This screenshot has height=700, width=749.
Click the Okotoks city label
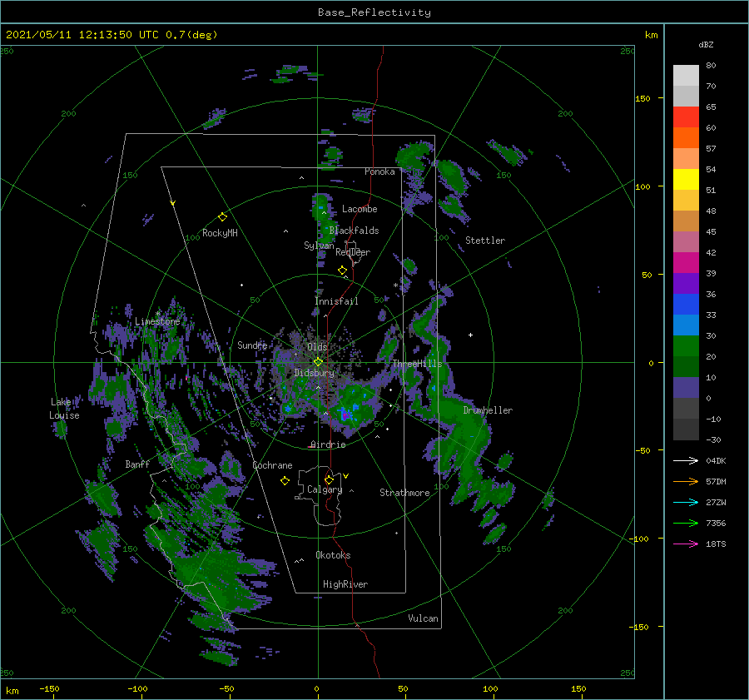[x=333, y=555]
